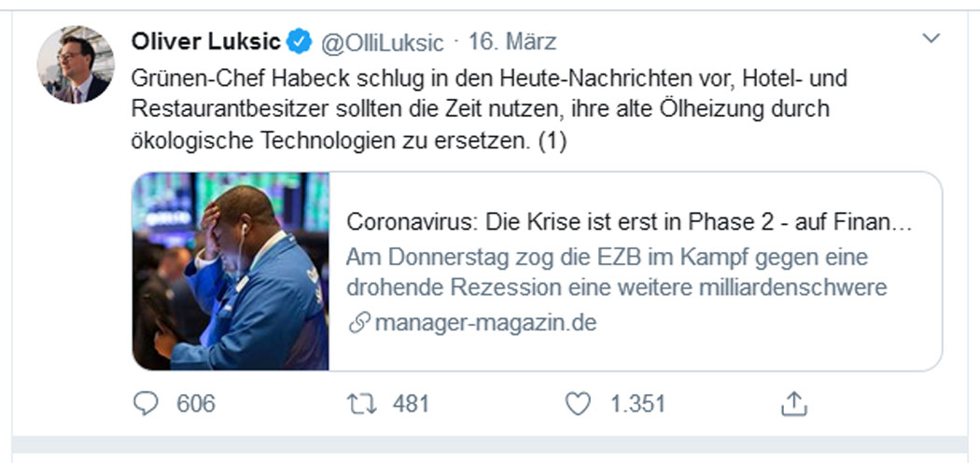Screen dimensions: 980x463
Task: Open the Coronavirus: Die Krise article headline
Action: click(629, 222)
